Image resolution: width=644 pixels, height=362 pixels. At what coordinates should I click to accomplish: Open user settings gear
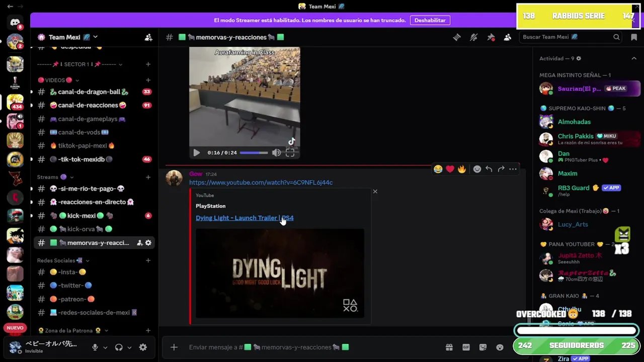143,347
